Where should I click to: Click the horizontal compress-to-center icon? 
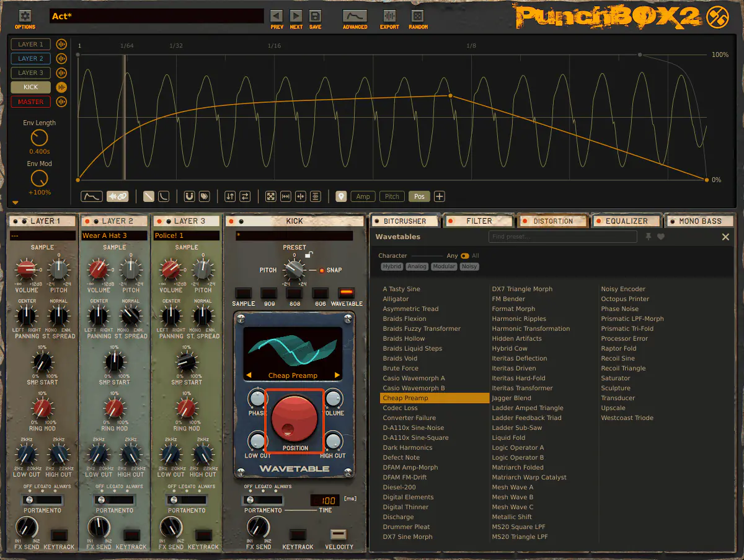coord(301,196)
